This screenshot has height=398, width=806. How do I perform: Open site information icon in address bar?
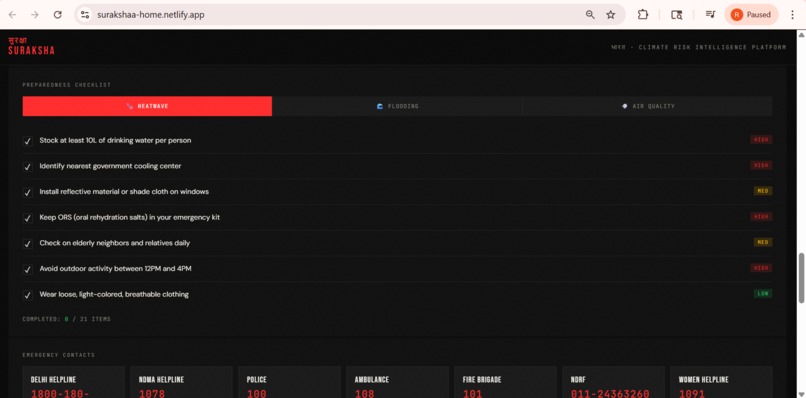click(85, 15)
